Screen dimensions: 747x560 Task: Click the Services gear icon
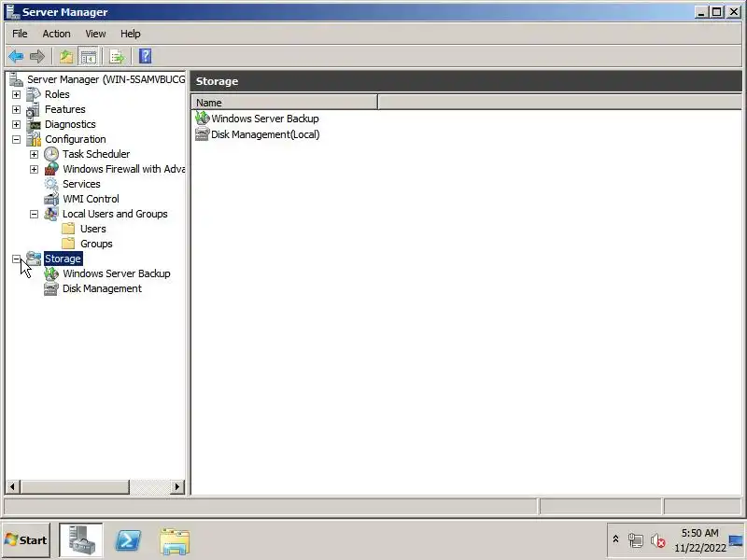pyautogui.click(x=51, y=184)
